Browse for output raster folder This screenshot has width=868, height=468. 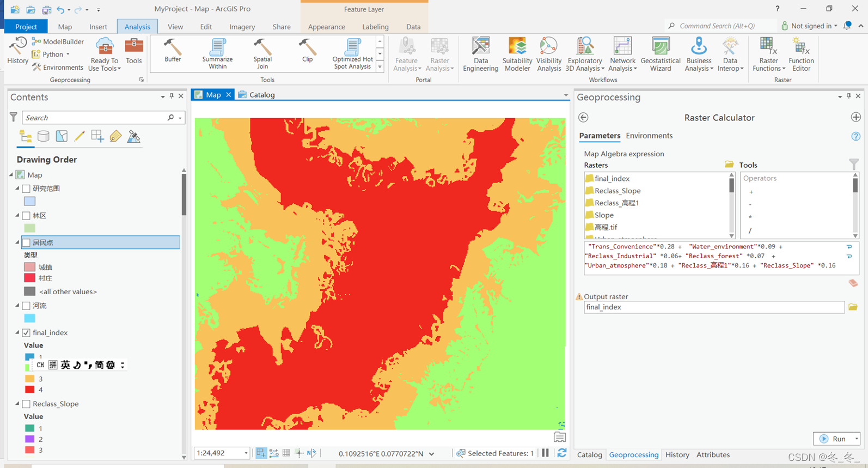(x=853, y=307)
